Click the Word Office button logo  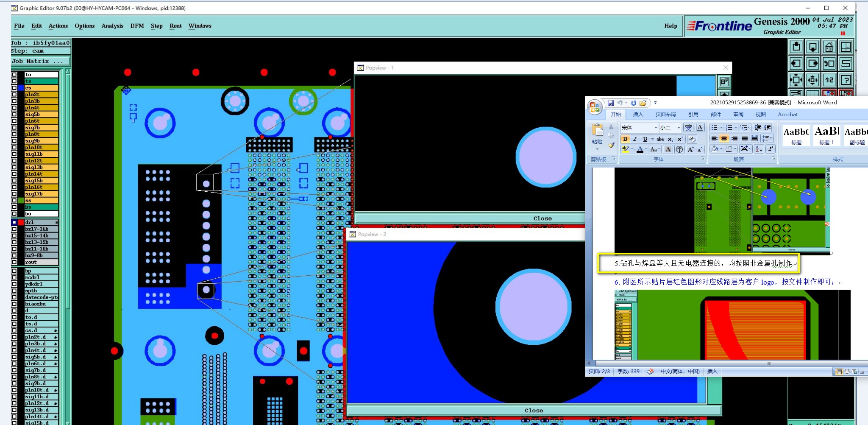point(595,107)
